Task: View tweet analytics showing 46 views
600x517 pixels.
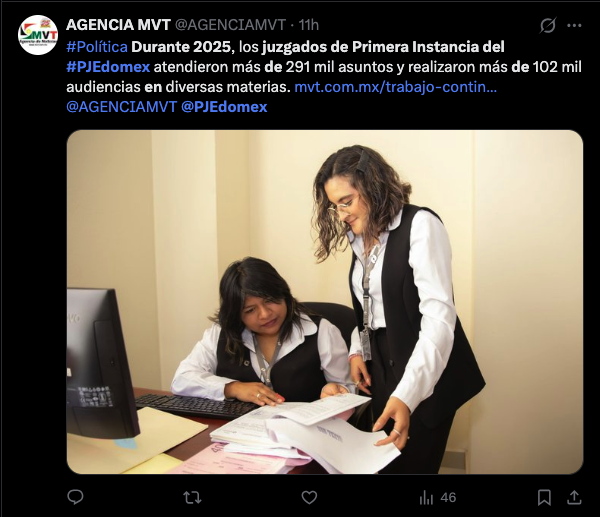Action: click(437, 497)
